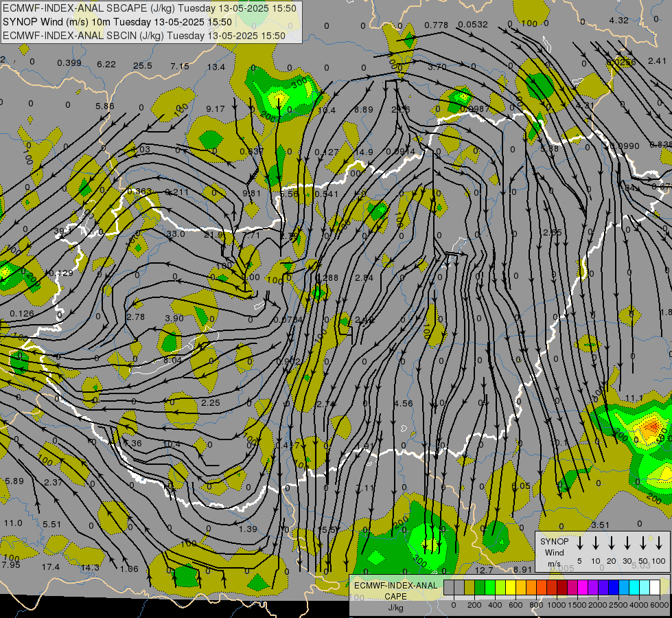Screen dimensions: 672x618
Task: Click the map value 5.89
Action: 14,481
